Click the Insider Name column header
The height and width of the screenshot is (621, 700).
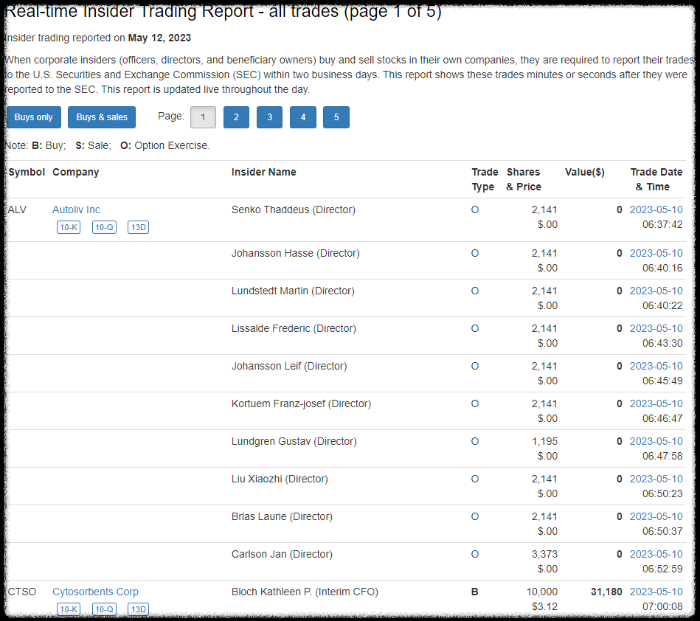pos(264,172)
